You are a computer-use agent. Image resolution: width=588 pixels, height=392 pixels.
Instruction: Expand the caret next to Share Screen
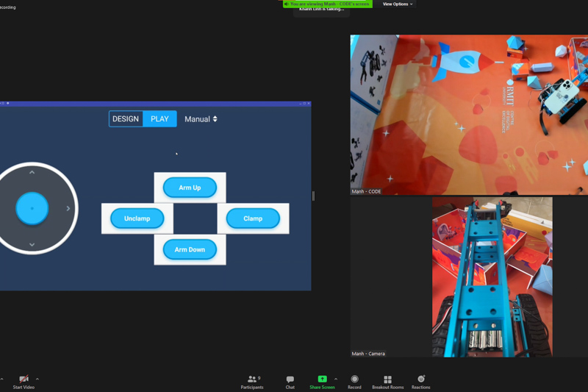336,379
